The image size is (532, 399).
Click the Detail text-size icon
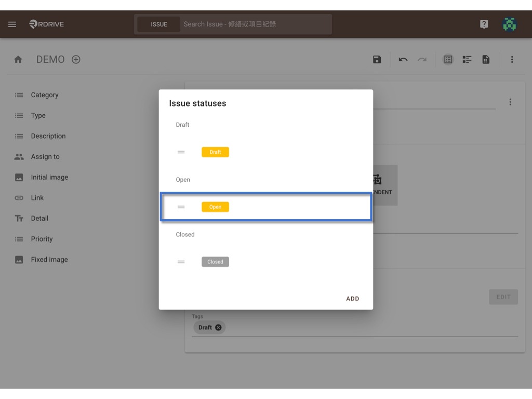[19, 218]
